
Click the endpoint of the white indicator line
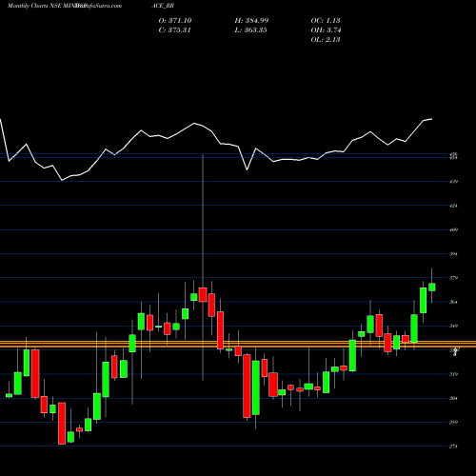click(x=432, y=119)
